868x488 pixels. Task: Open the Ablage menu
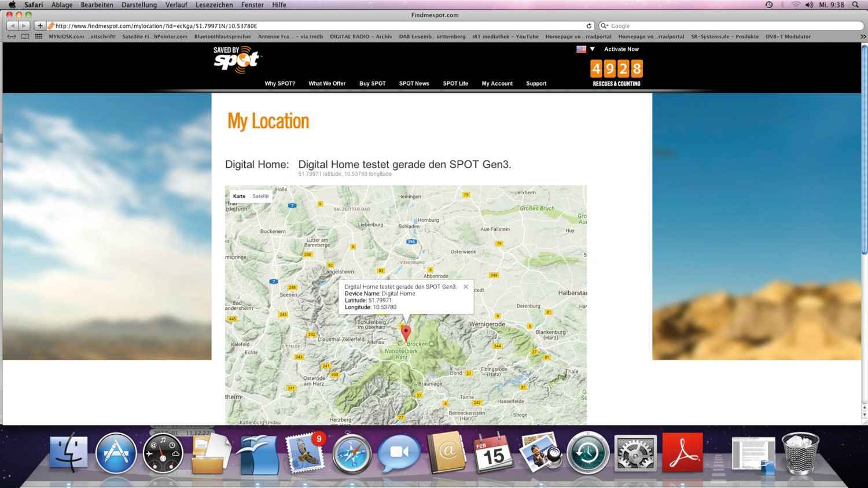[x=62, y=5]
